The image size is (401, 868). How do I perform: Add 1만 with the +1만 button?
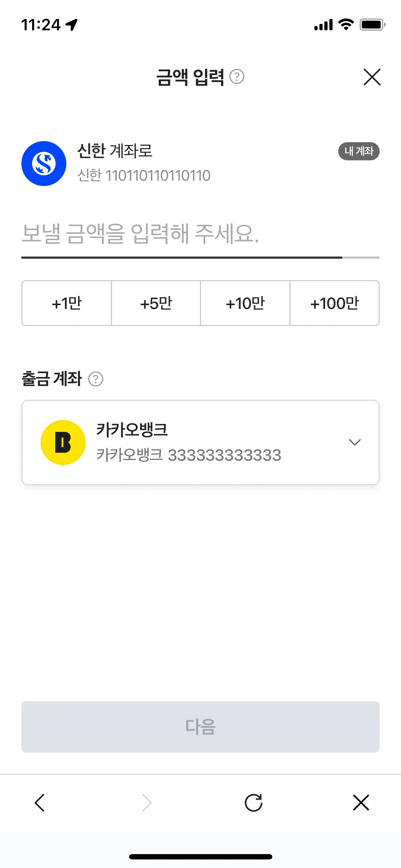pyautogui.click(x=67, y=303)
